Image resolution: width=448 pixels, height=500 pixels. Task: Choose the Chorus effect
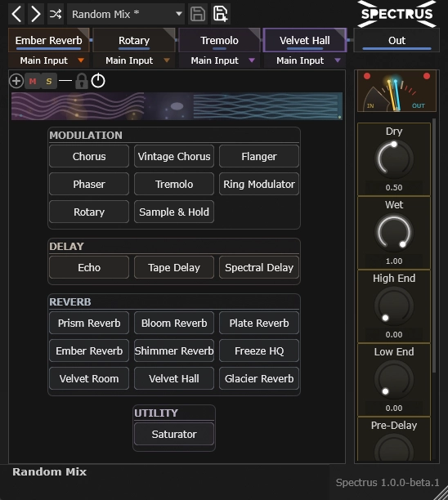(x=89, y=156)
